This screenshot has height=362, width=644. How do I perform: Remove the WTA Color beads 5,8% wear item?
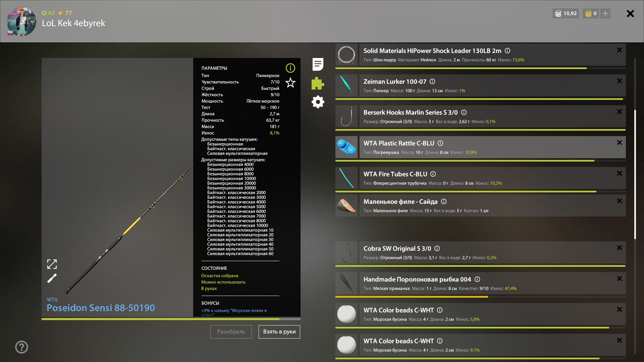click(619, 309)
